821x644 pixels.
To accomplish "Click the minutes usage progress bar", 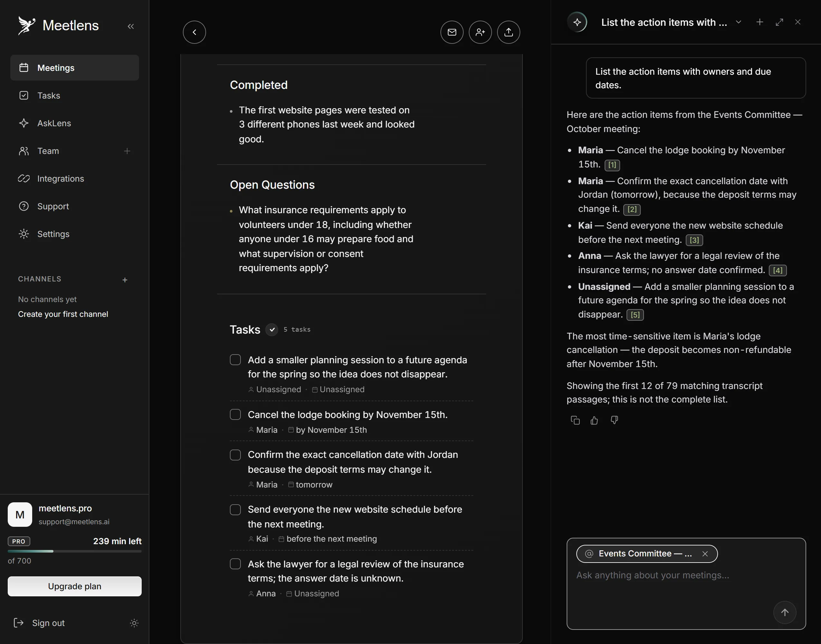I will point(75,551).
